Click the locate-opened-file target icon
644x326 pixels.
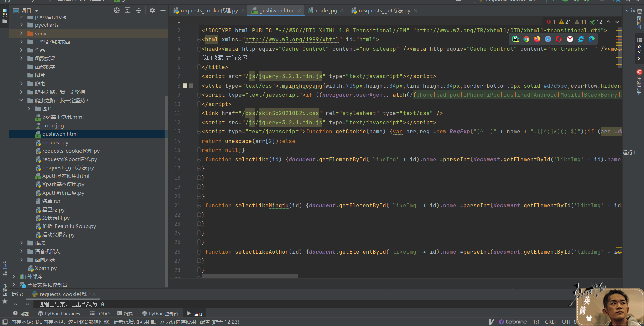(x=117, y=10)
